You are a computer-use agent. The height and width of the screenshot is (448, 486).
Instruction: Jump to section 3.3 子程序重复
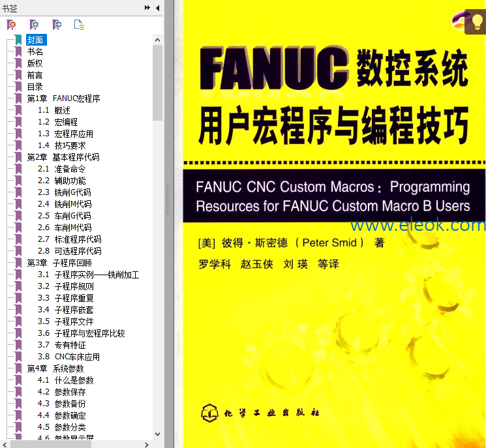coord(66,298)
